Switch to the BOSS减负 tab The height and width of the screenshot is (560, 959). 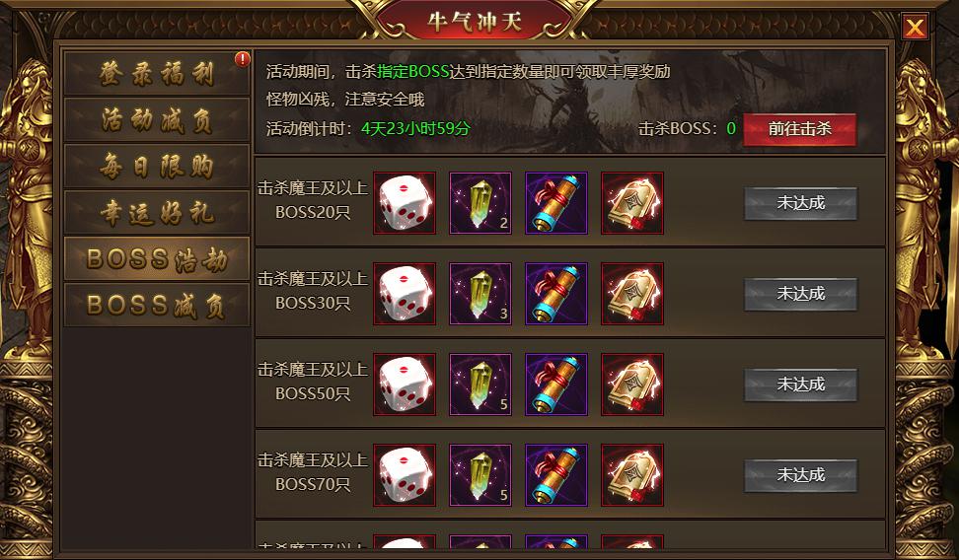[157, 305]
